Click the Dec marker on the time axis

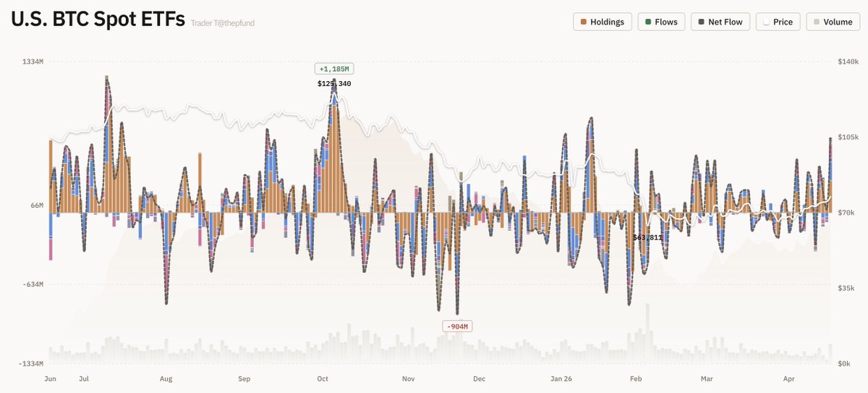479,379
